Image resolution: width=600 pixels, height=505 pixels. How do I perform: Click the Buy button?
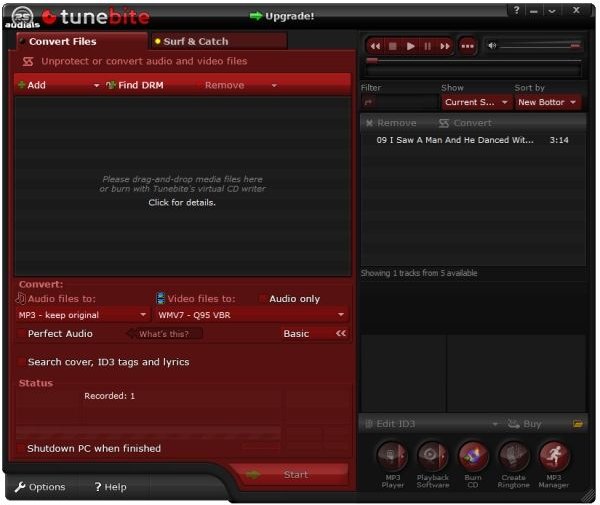pyautogui.click(x=524, y=424)
